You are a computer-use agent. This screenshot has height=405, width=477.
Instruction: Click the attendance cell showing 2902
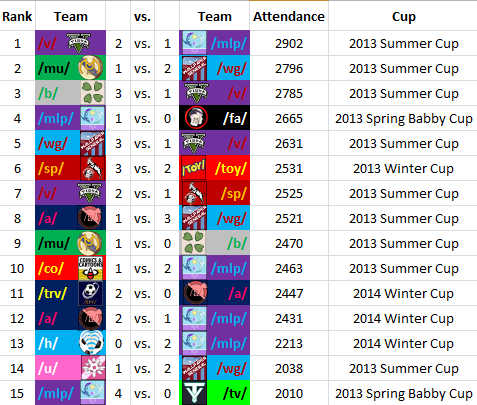[289, 43]
